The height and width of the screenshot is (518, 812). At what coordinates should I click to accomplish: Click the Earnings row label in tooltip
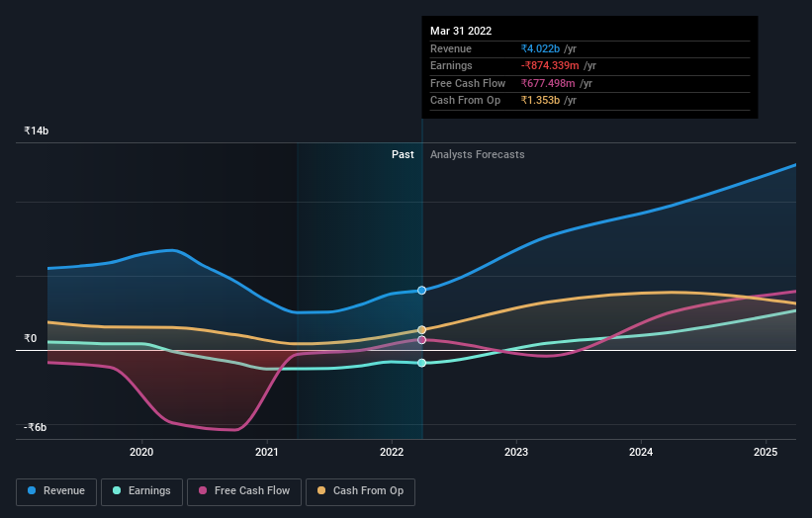(451, 65)
